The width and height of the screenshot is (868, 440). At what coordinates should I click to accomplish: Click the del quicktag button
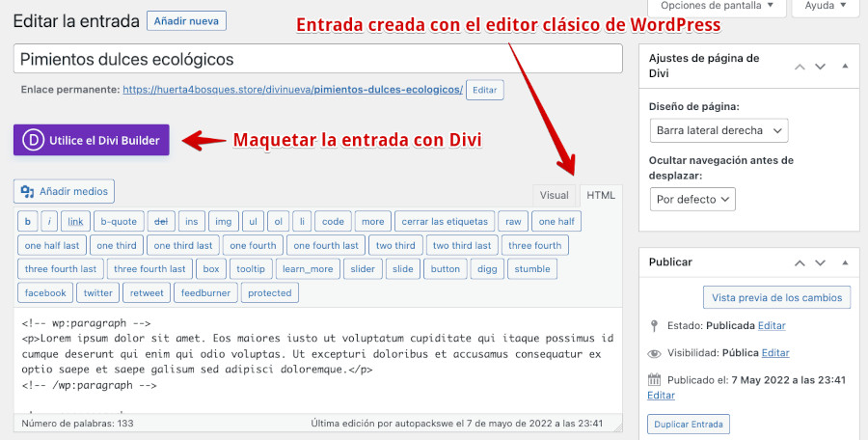tap(161, 222)
